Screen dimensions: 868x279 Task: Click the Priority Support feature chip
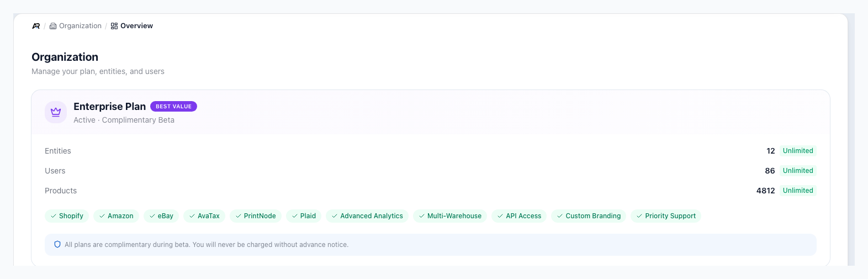(666, 216)
